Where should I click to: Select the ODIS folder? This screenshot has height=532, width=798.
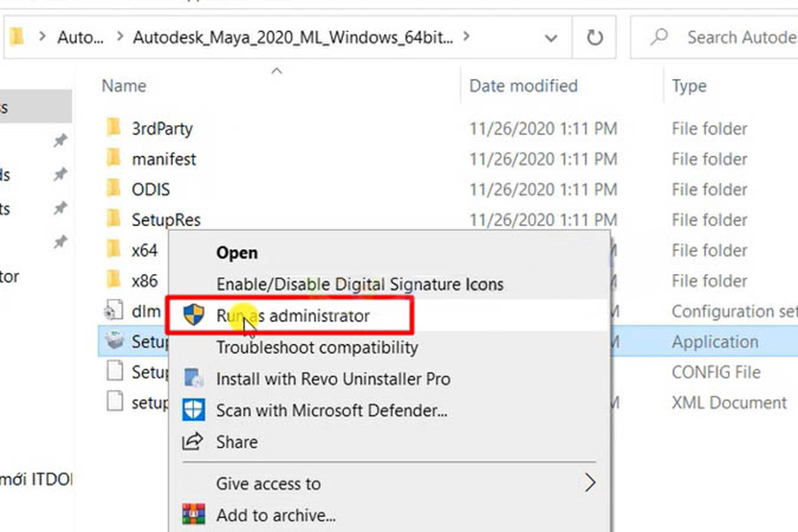(151, 190)
